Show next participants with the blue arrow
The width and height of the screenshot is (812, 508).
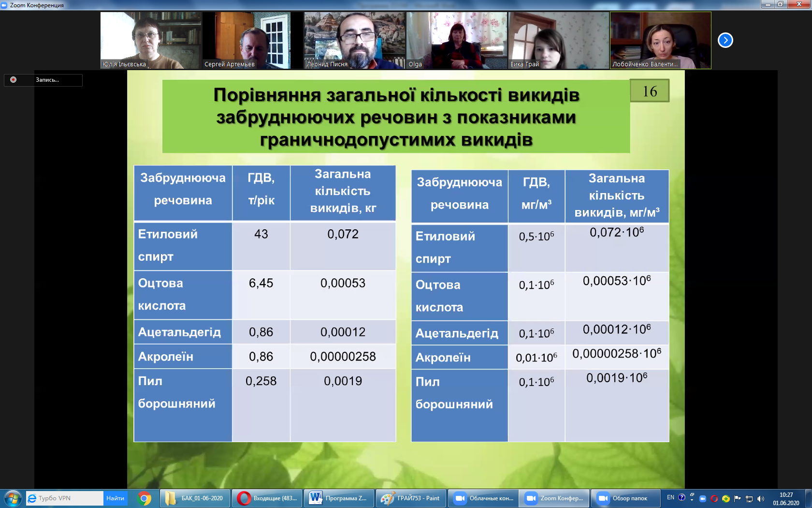[x=725, y=40]
